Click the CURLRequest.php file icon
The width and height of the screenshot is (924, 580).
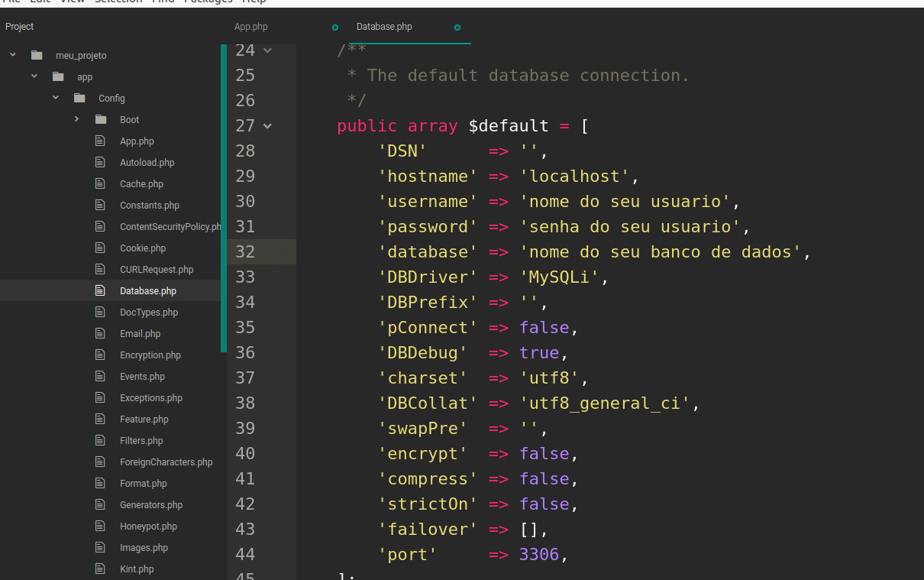point(100,269)
